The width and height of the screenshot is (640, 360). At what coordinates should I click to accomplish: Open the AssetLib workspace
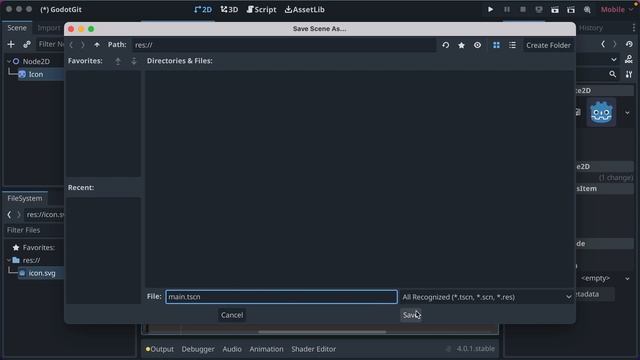(x=304, y=9)
